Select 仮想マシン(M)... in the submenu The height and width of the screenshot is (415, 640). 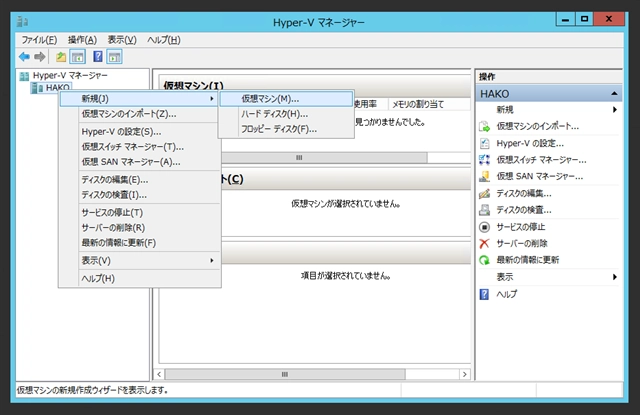pyautogui.click(x=286, y=99)
